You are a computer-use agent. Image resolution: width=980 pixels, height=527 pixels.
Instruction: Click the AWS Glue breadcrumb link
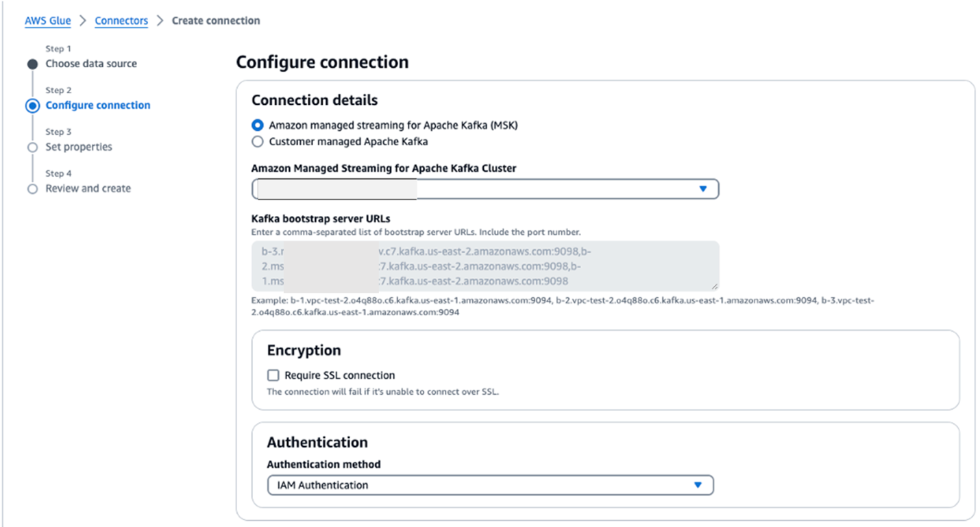click(x=48, y=21)
